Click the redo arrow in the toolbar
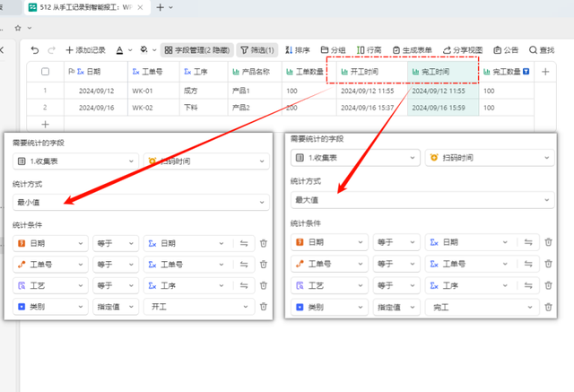The height and width of the screenshot is (392, 574). 52,50
